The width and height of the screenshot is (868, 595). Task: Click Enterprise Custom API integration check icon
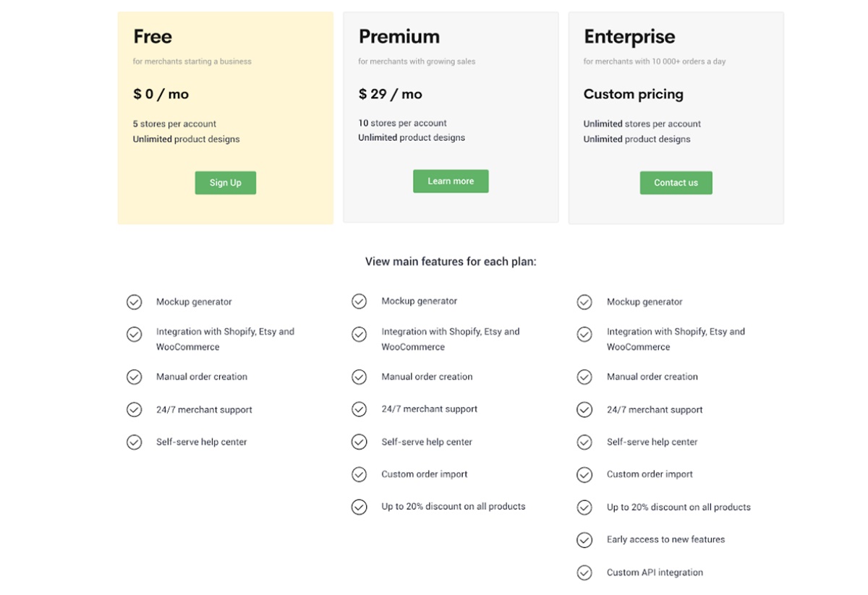tap(584, 573)
